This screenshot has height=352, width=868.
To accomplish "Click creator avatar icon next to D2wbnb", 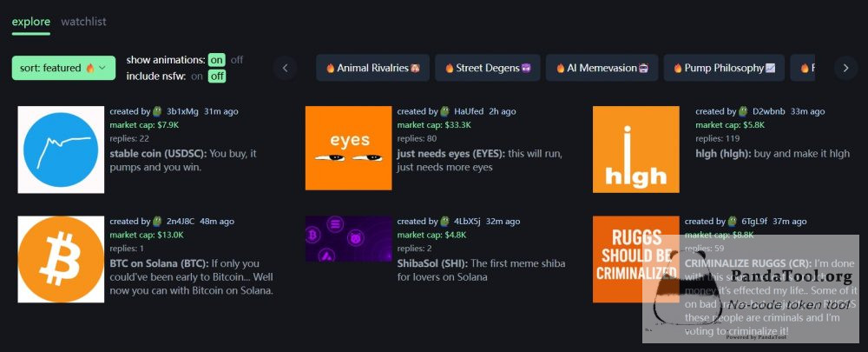I will tap(744, 111).
